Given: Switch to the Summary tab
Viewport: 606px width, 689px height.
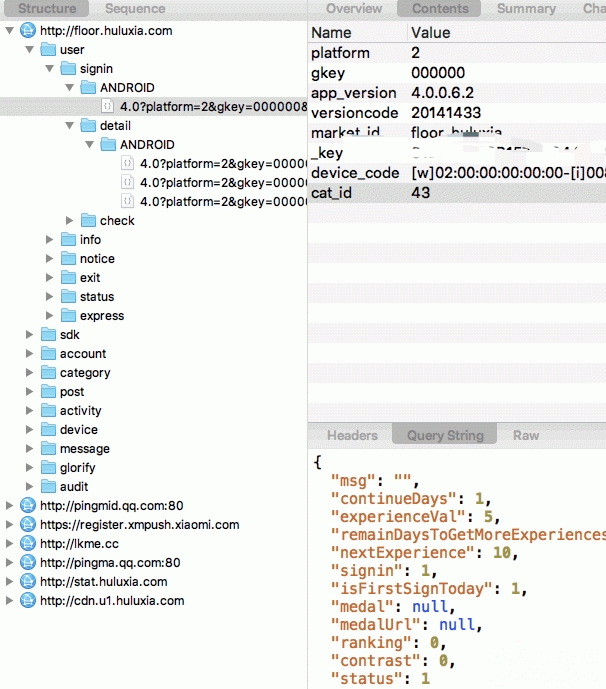Looking at the screenshot, I should (526, 8).
